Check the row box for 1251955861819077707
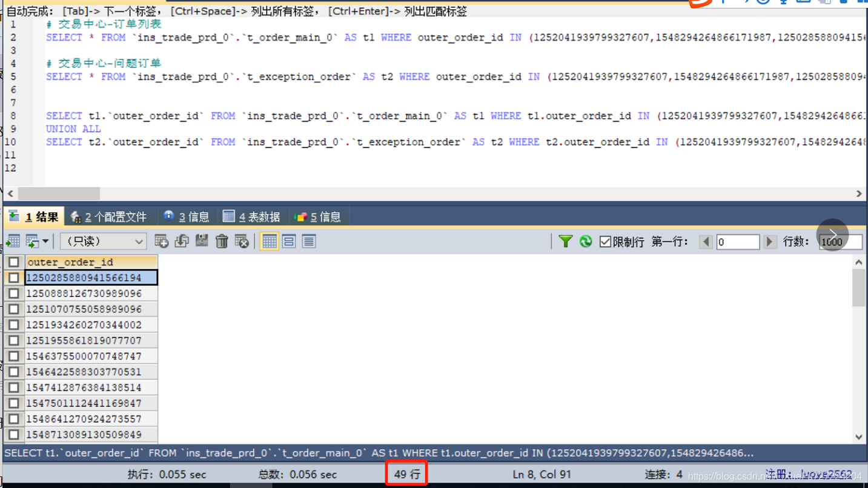Screen dimensions: 868x488 point(14,341)
